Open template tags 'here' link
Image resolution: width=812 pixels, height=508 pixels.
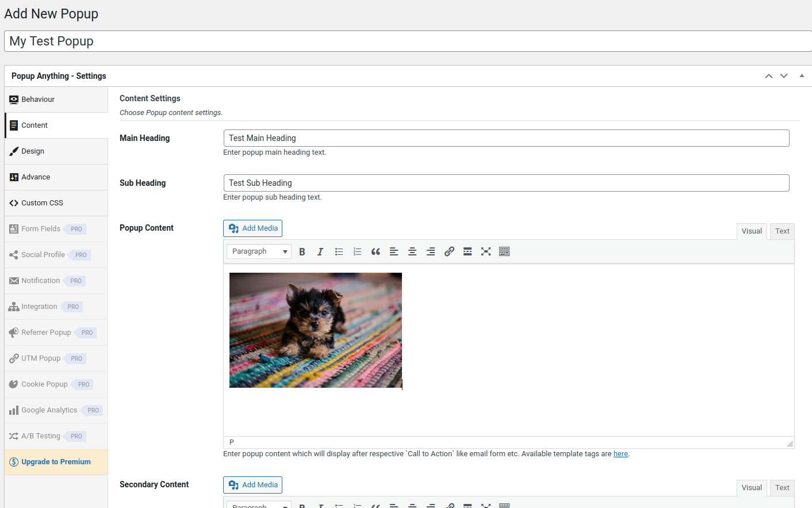pos(621,454)
